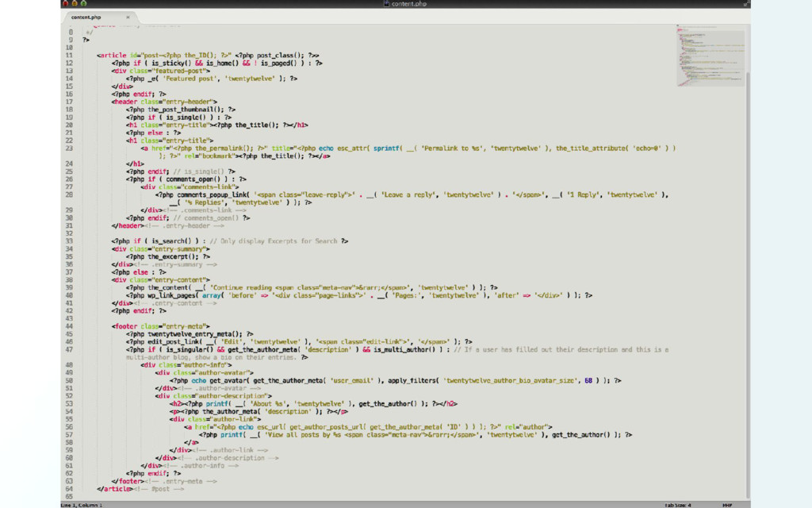The height and width of the screenshot is (508, 812).
Task: Click the content.php window title text
Action: [x=408, y=4]
